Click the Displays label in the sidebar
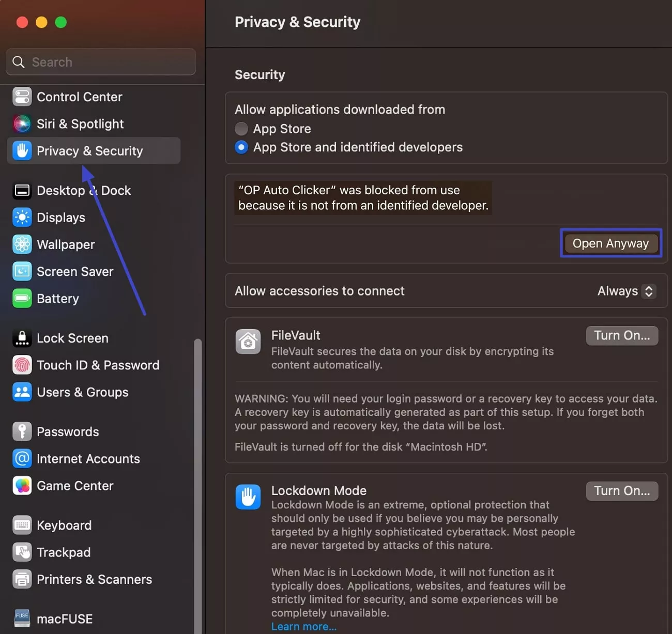 (61, 218)
